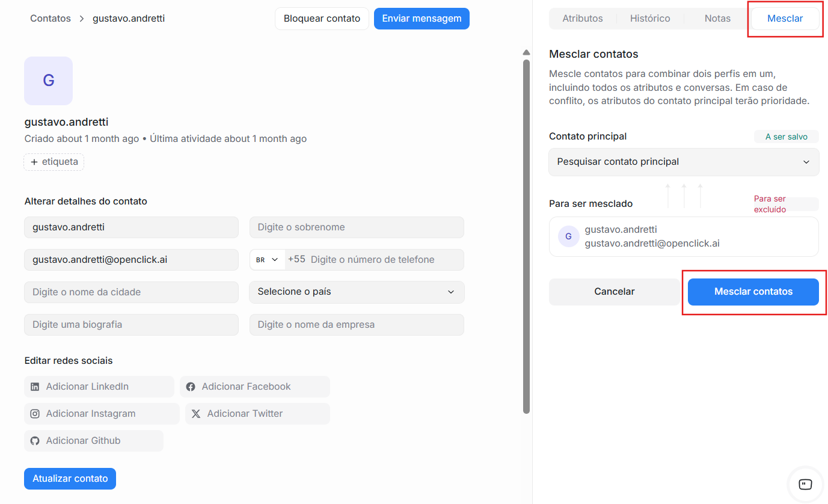Switch to the Atributos tab
This screenshot has width=828, height=504.
(582, 19)
